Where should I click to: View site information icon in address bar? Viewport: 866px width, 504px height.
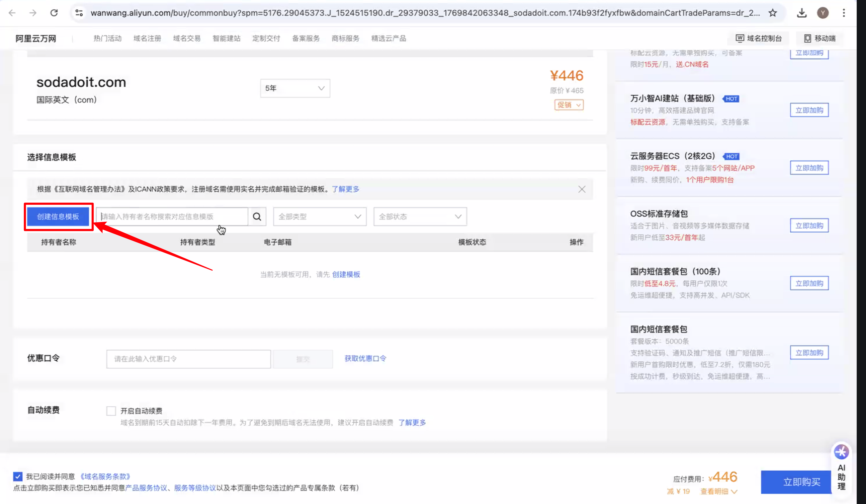point(79,13)
